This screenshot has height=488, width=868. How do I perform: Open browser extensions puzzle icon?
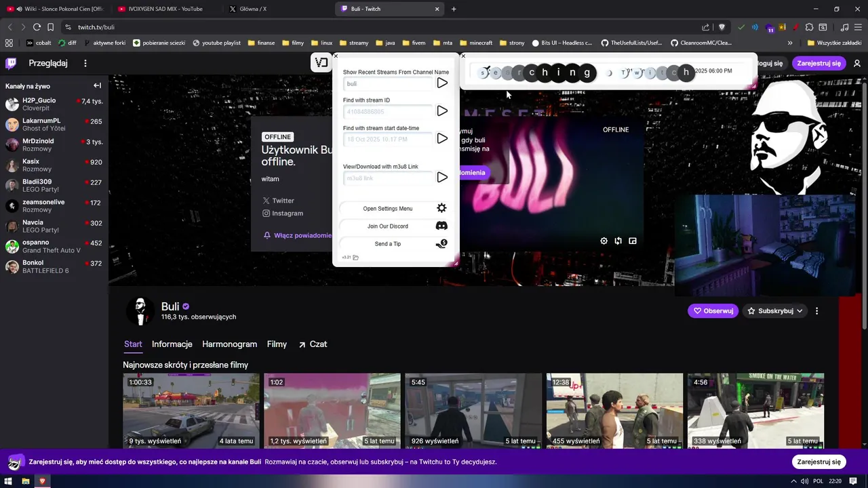pos(809,27)
